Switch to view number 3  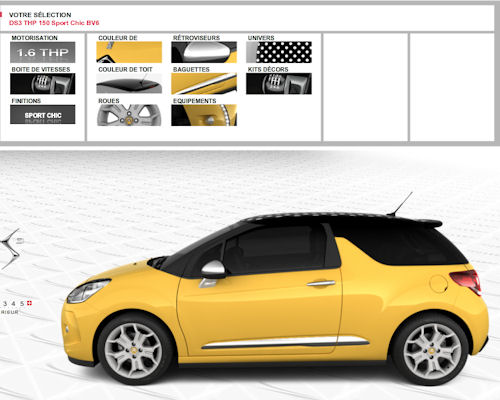[x=5, y=304]
